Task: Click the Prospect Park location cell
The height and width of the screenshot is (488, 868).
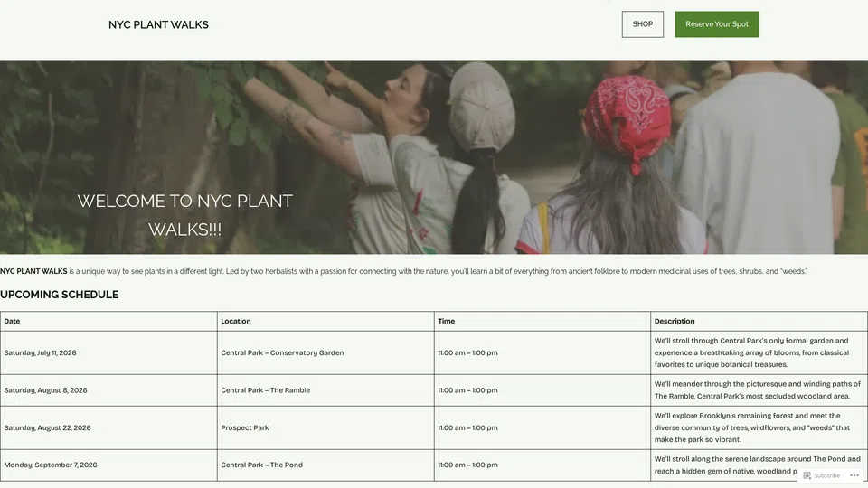Action: (325, 427)
